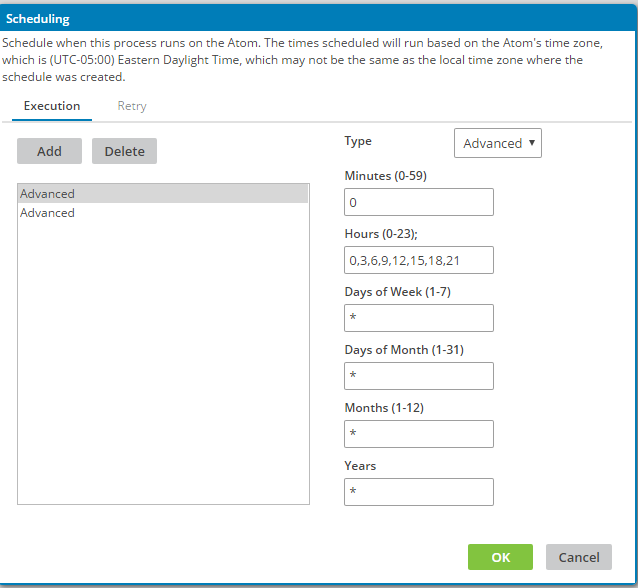Click the Hours field showing 0,3,6,9,12,15,18,21
The width and height of the screenshot is (638, 588).
click(419, 260)
